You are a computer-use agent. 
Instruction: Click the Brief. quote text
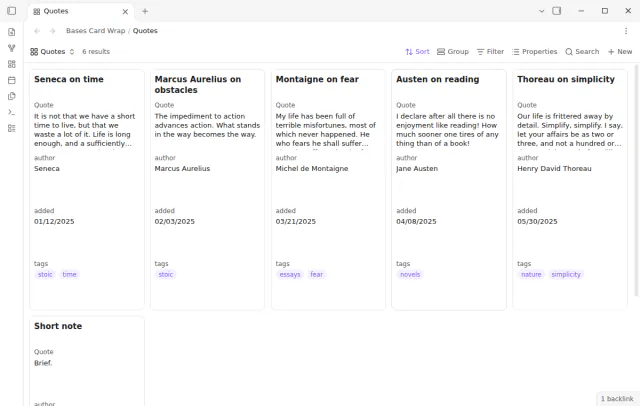43,363
